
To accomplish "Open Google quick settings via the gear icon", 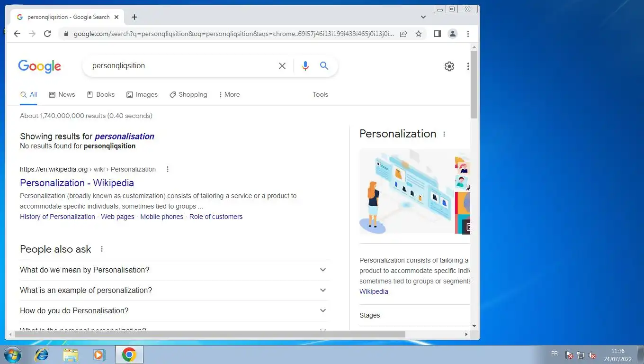I will 449,66.
